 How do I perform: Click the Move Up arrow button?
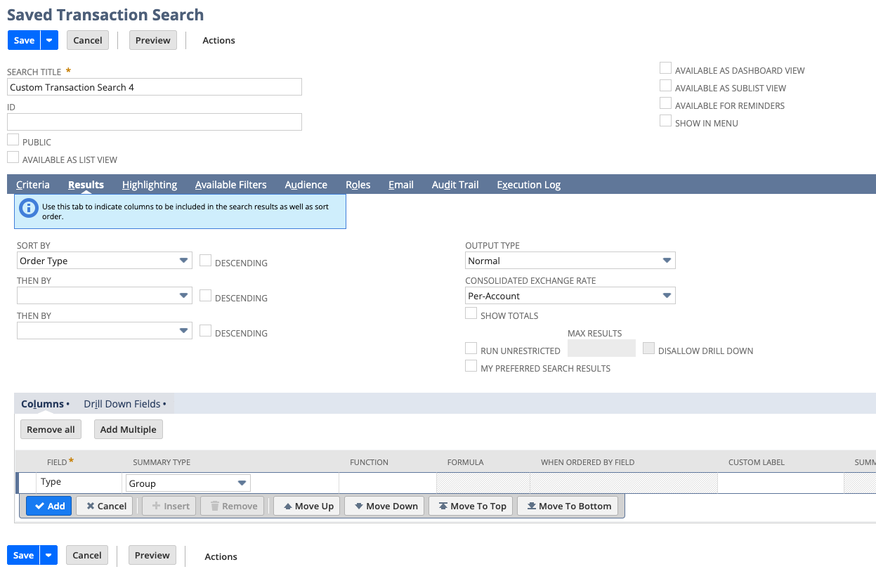307,506
